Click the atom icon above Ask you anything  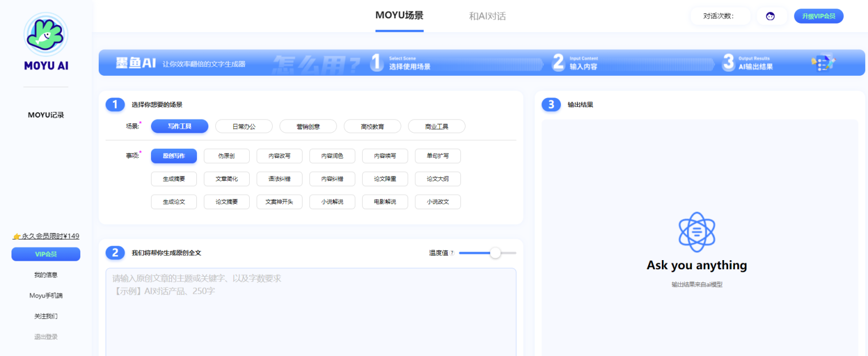(x=696, y=233)
